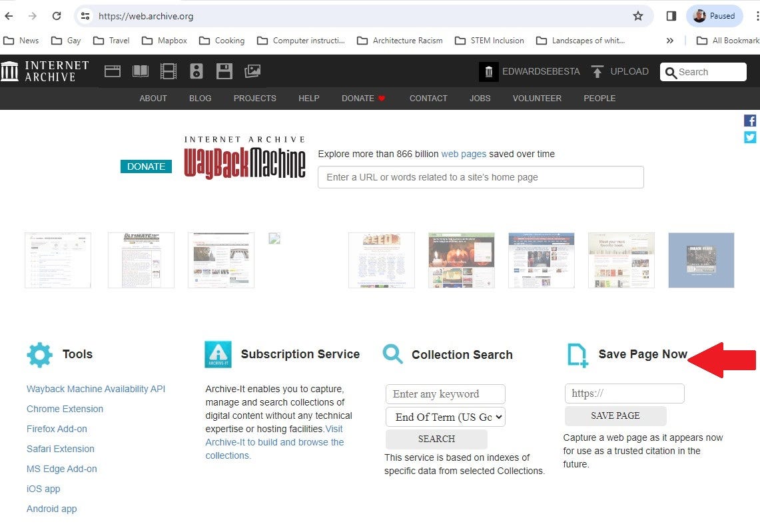Screen dimensions: 760x532
Task: Open the Images media icon
Action: tap(252, 71)
